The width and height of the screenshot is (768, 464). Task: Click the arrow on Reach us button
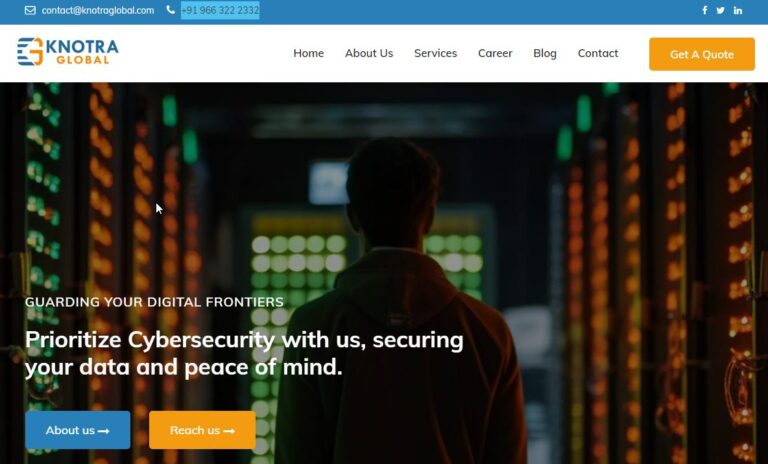[229, 431]
